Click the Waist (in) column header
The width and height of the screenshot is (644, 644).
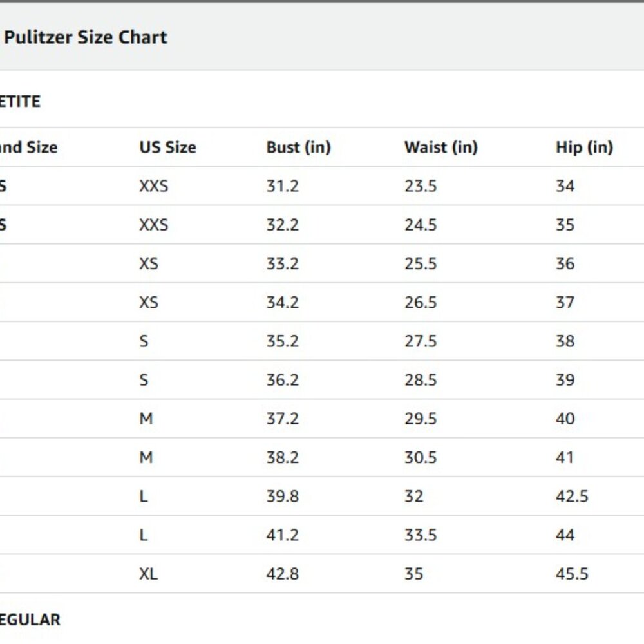[x=440, y=147]
